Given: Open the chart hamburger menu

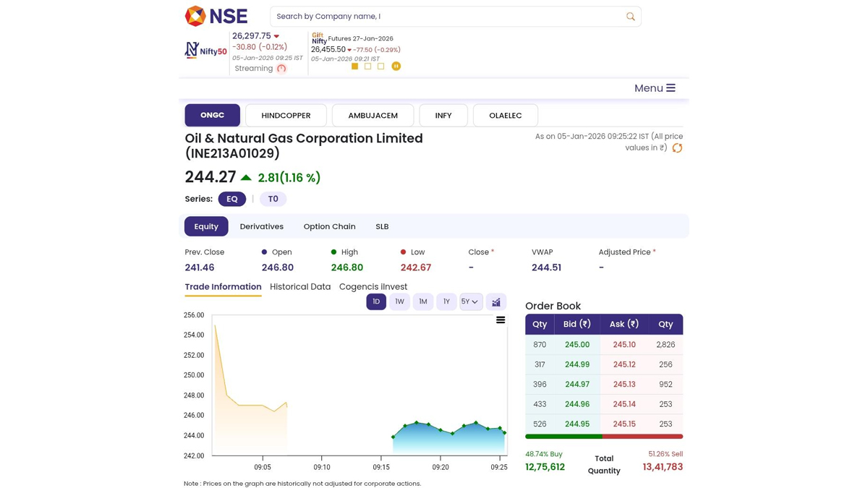Looking at the screenshot, I should (500, 320).
